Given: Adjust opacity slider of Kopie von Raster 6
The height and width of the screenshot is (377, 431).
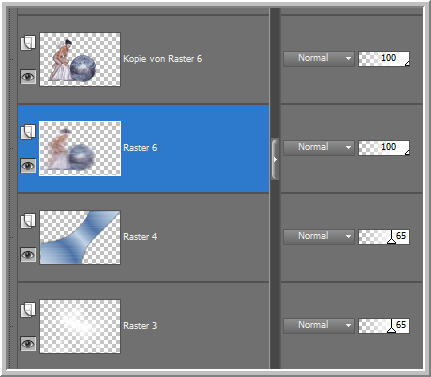Looking at the screenshot, I should pos(384,59).
